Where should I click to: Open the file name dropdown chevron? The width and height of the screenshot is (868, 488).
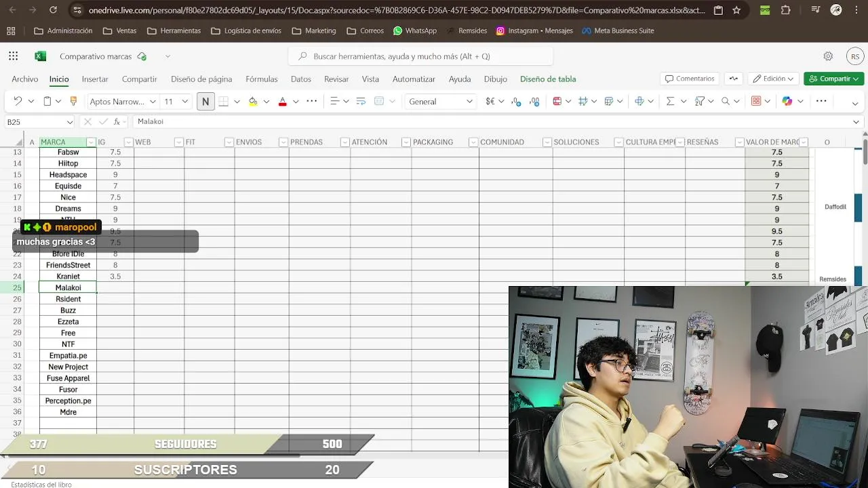point(167,56)
